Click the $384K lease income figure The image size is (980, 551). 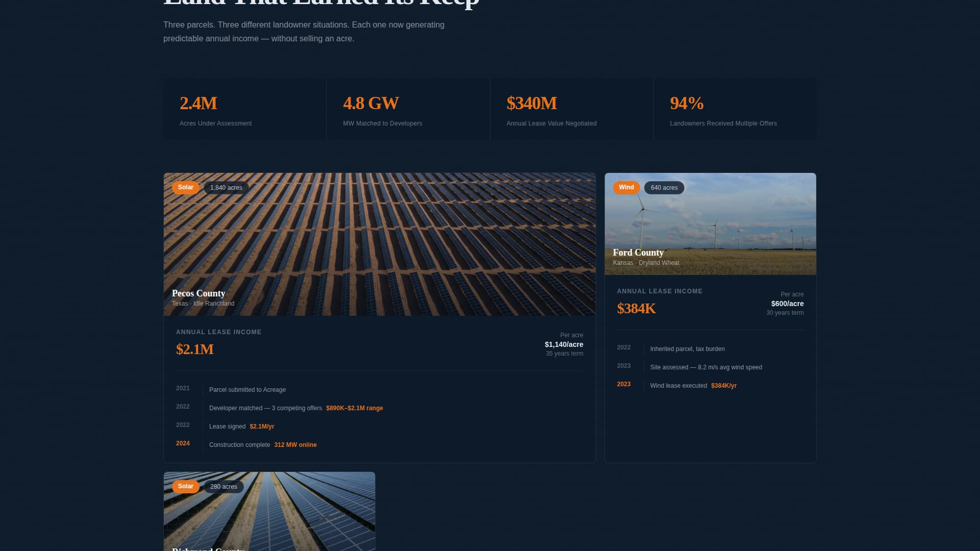(636, 308)
